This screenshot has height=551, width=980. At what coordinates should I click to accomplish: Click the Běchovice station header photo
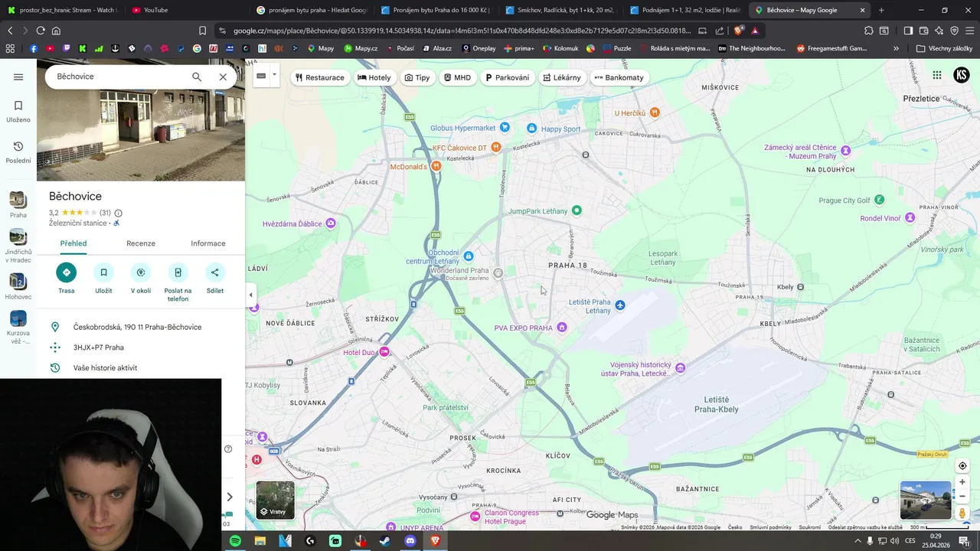pyautogui.click(x=141, y=120)
